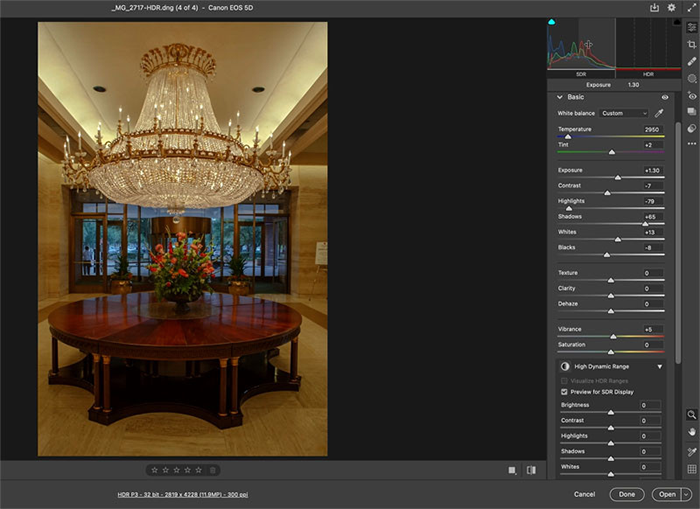This screenshot has height=509, width=700.
Task: Toggle Basic panel visibility eye
Action: coord(665,97)
